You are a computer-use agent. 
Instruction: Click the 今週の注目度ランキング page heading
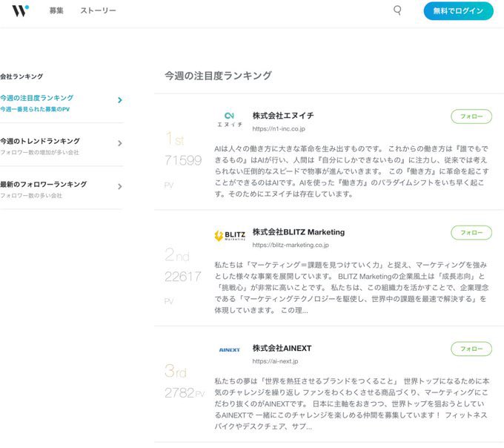pos(218,76)
